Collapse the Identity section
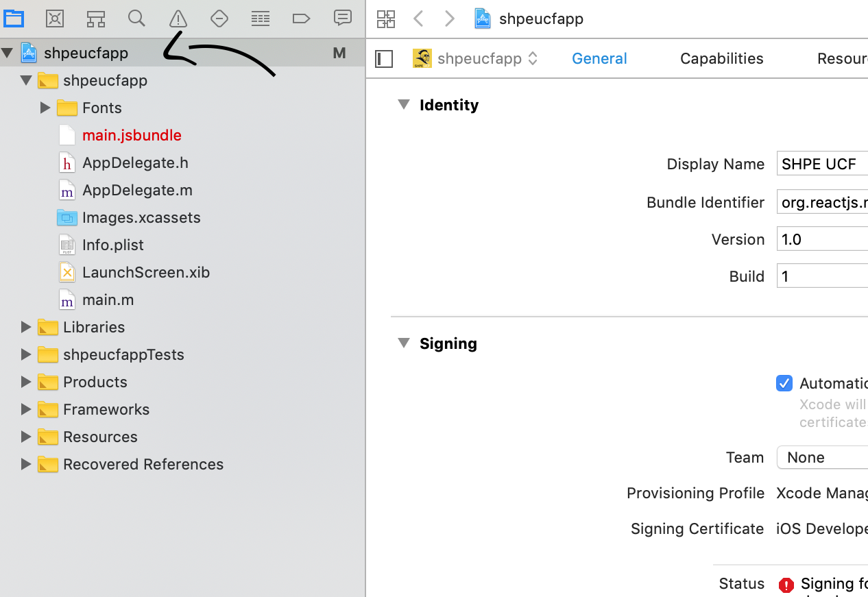868x597 pixels. [x=404, y=105]
